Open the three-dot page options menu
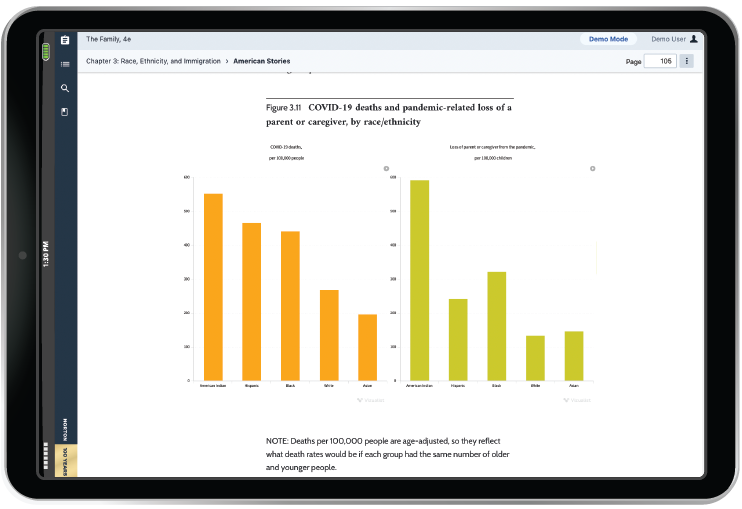 click(x=686, y=61)
